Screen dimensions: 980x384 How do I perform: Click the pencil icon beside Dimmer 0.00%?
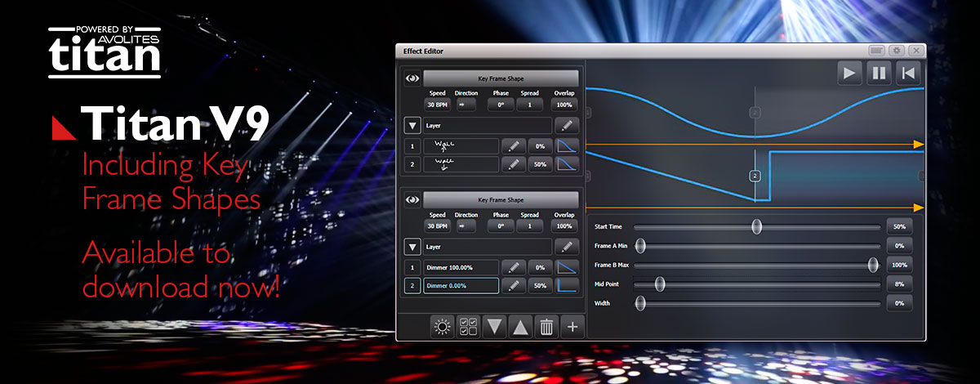coord(514,285)
